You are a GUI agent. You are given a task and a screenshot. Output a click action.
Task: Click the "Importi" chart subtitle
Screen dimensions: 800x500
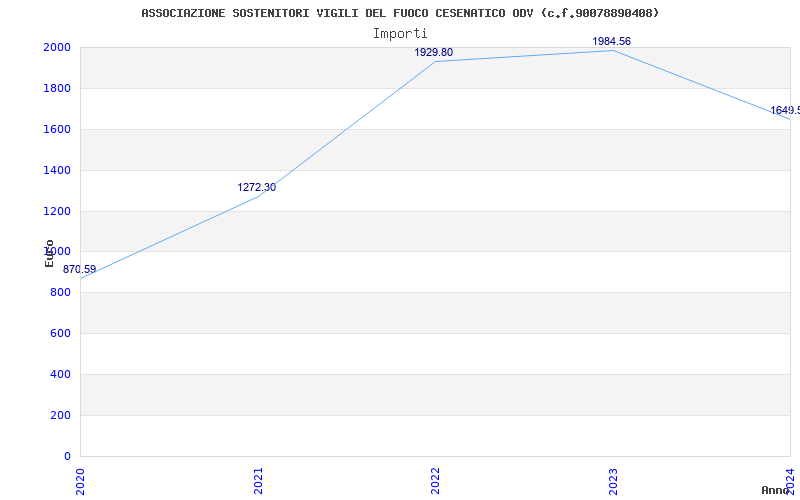coord(400,33)
